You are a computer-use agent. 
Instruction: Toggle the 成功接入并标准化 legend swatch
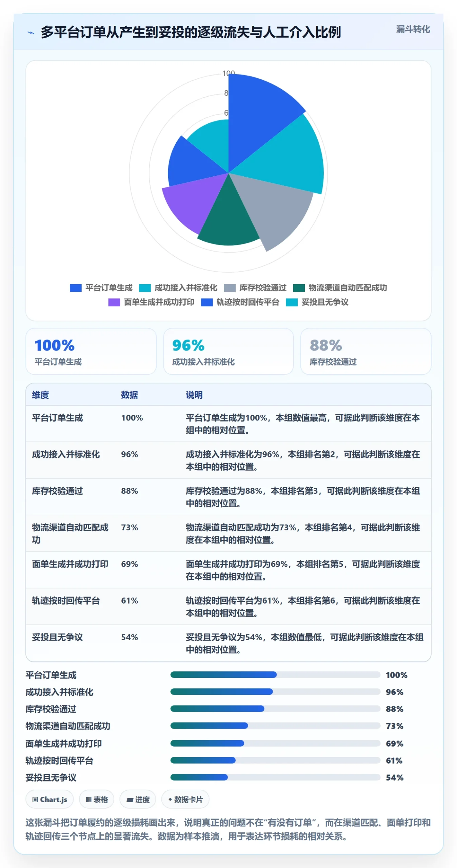145,288
